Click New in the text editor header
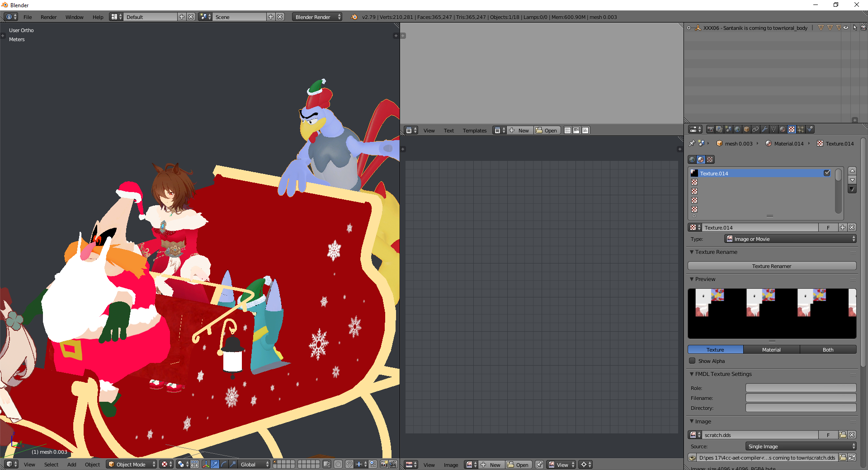This screenshot has height=470, width=868. 520,130
